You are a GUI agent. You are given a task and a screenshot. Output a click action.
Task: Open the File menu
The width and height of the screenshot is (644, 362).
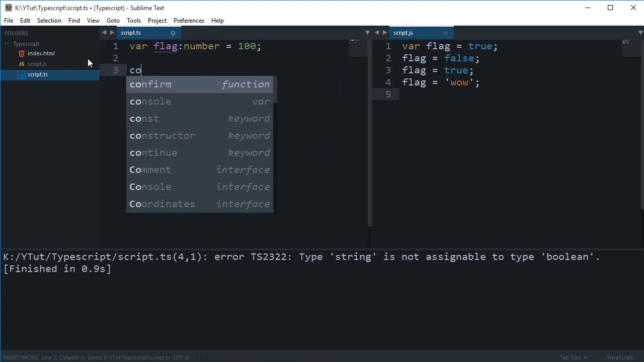tap(9, 21)
